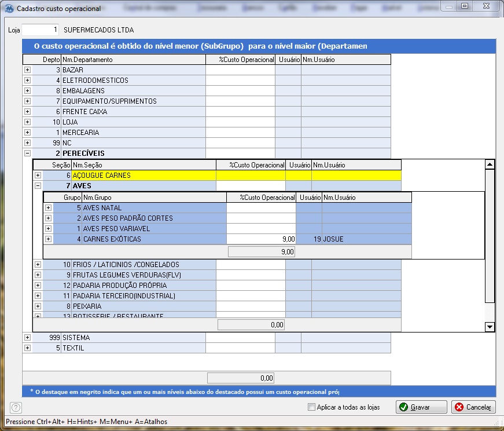Expand the CARNES EXÓTICAS group

[x=48, y=239]
